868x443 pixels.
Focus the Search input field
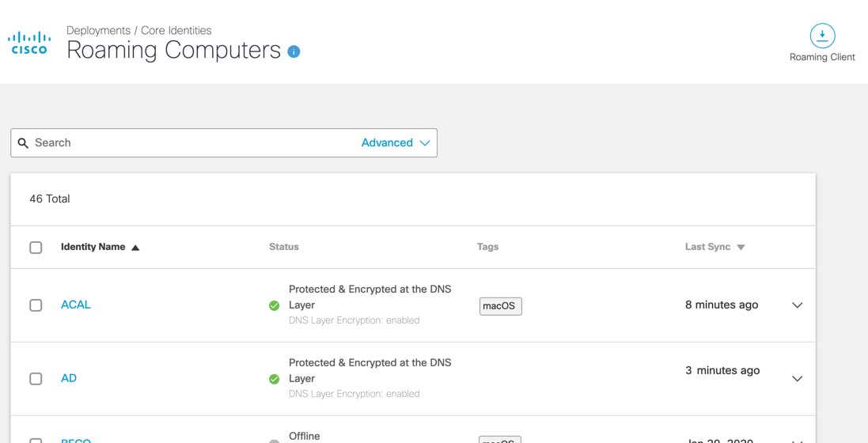point(224,143)
